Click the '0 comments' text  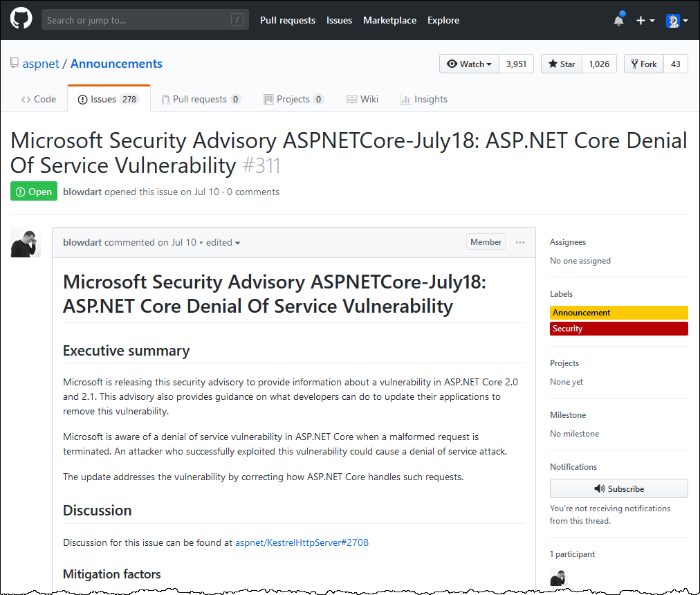click(x=253, y=192)
